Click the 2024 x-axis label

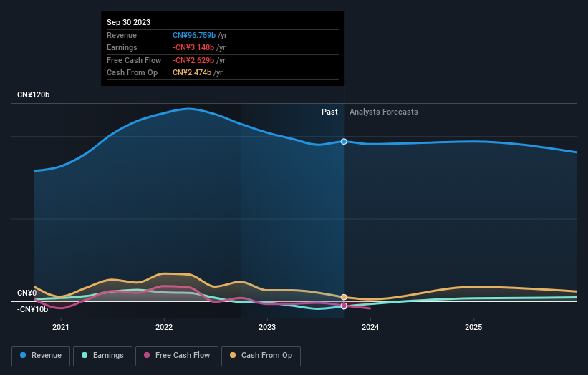pos(370,328)
